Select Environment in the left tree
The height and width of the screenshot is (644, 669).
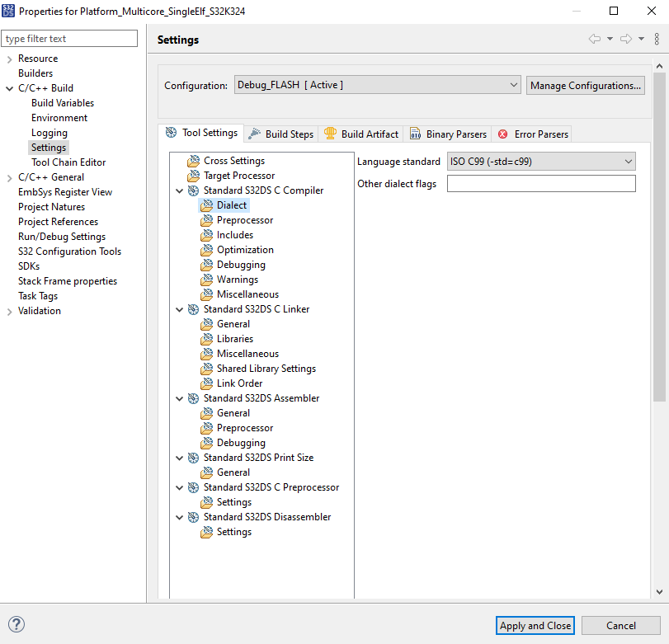tap(59, 118)
